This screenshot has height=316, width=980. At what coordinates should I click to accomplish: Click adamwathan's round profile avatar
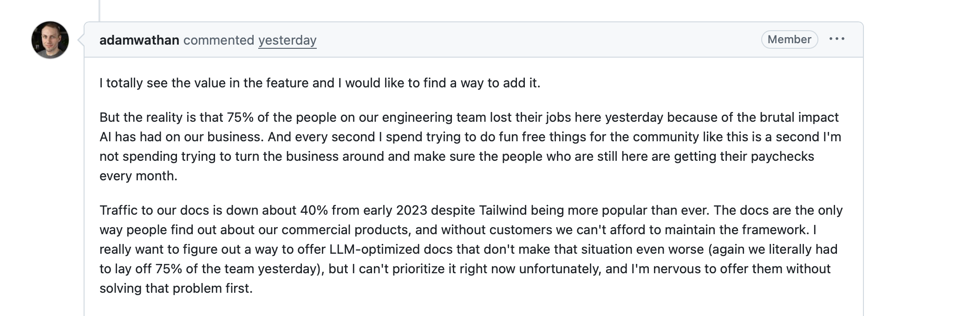(50, 40)
